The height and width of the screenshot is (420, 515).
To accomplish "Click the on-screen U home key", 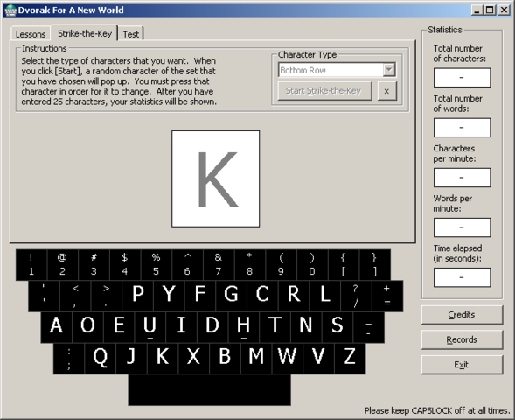I will (150, 327).
